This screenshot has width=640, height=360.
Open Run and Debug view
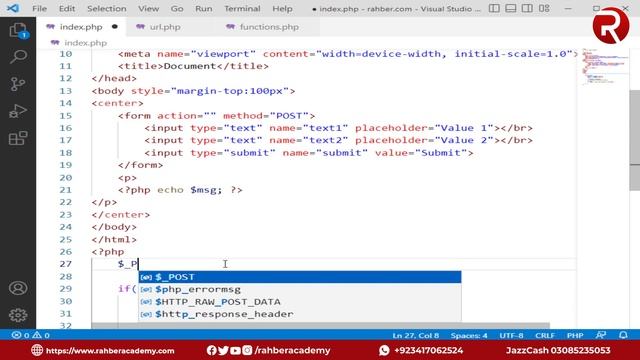click(18, 111)
